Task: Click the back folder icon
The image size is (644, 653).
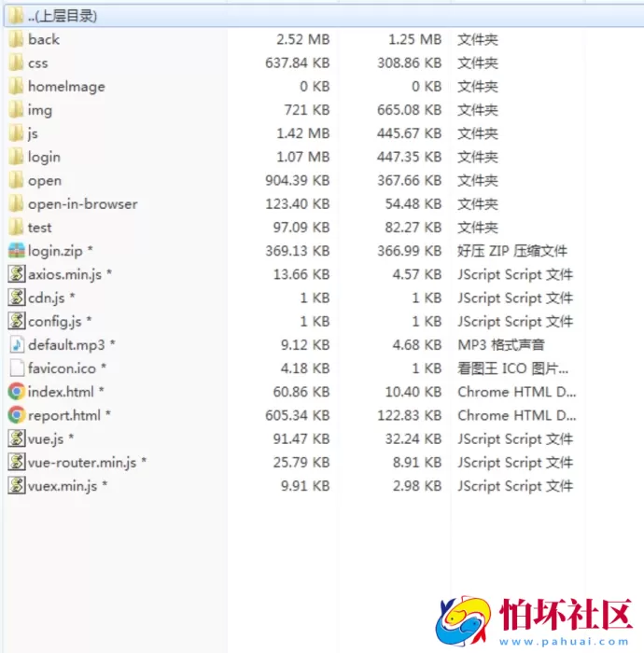Action: [17, 39]
